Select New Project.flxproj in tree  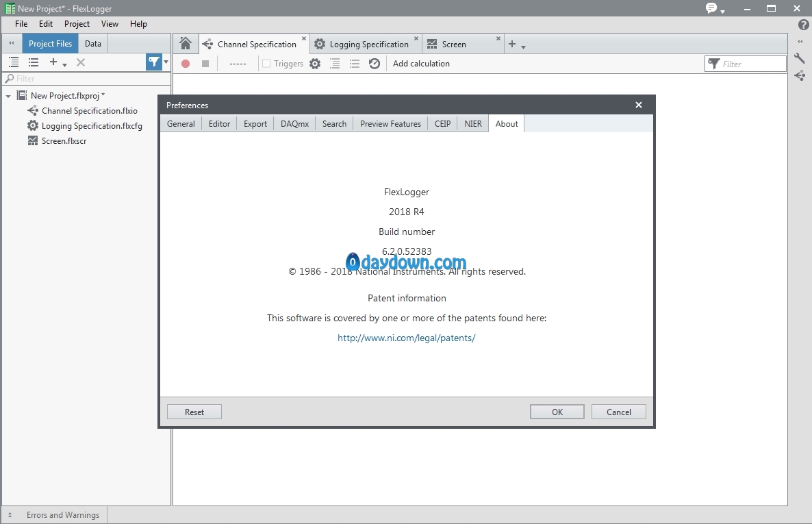click(x=68, y=96)
